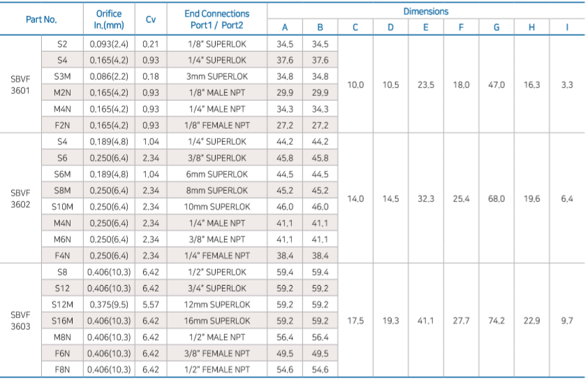Click the S3M part suffix cell
The image size is (588, 381).
point(62,77)
